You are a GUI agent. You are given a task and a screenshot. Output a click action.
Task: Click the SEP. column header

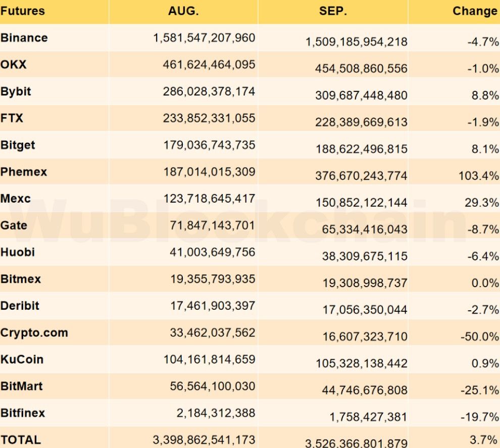(x=333, y=11)
